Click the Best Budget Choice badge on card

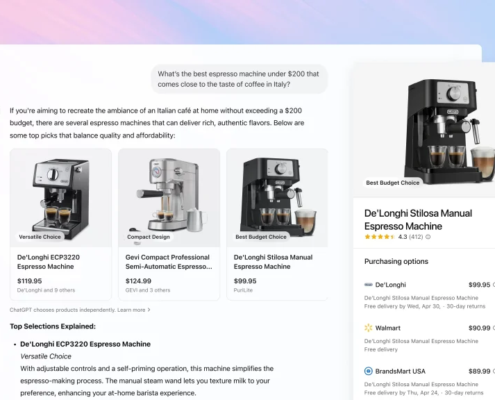[261, 237]
